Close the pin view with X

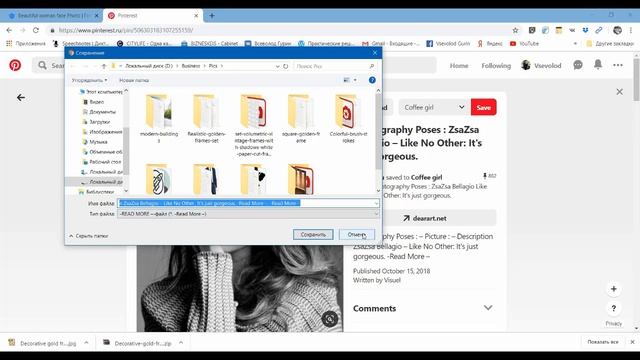click(620, 92)
